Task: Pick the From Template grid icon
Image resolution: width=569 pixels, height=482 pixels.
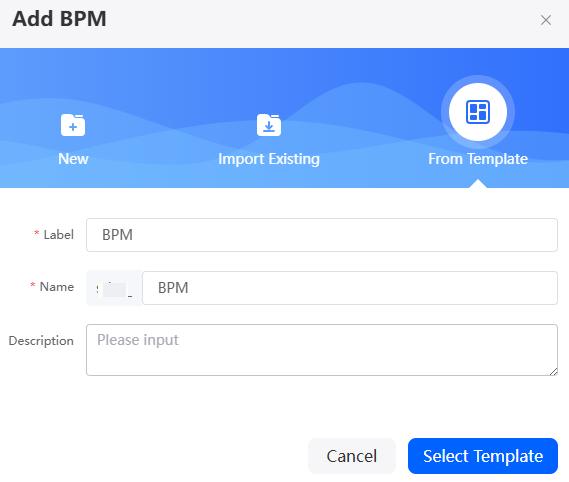Action: pyautogui.click(x=478, y=112)
